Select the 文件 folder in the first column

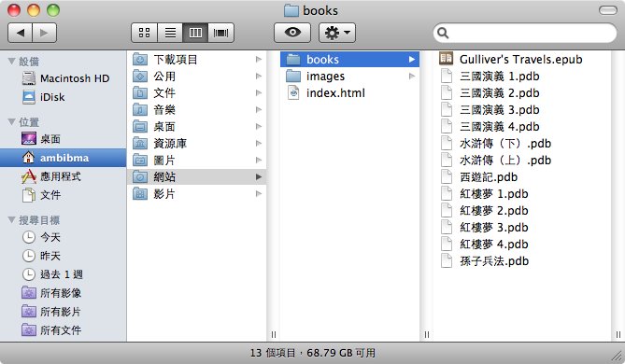196,92
